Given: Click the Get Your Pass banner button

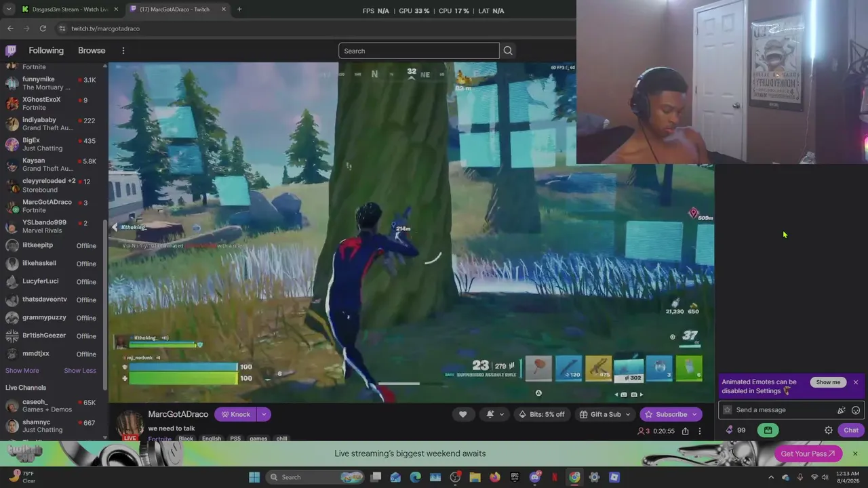Looking at the screenshot, I should point(808,454).
